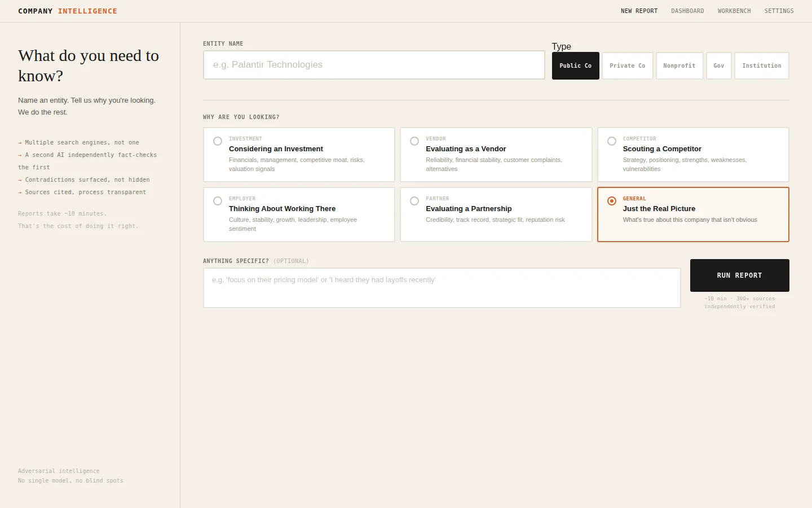Viewport: 812px width, 508px height.
Task: Select the Considering an Investment radio option
Action: (x=218, y=141)
